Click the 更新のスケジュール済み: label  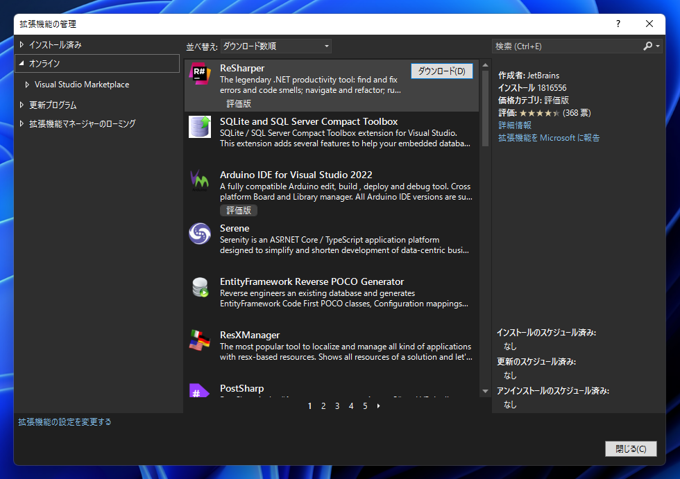(536, 362)
